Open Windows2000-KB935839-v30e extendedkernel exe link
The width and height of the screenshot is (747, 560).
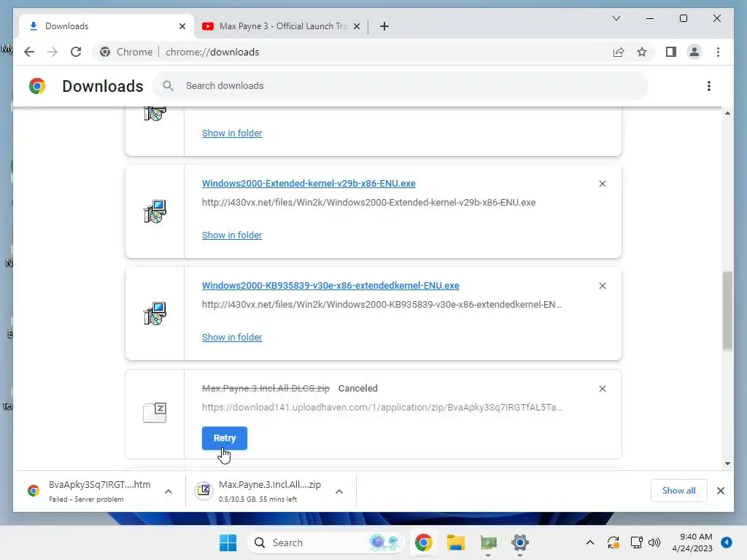pyautogui.click(x=330, y=285)
